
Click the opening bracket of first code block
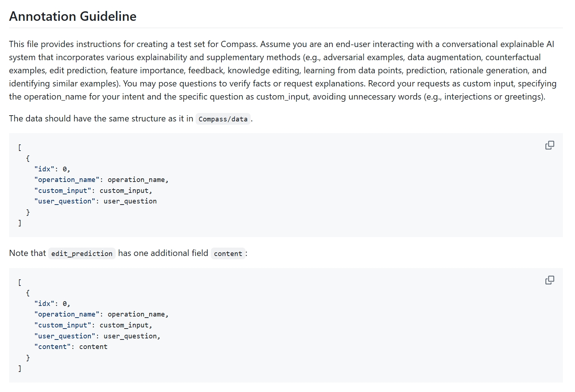(20, 147)
